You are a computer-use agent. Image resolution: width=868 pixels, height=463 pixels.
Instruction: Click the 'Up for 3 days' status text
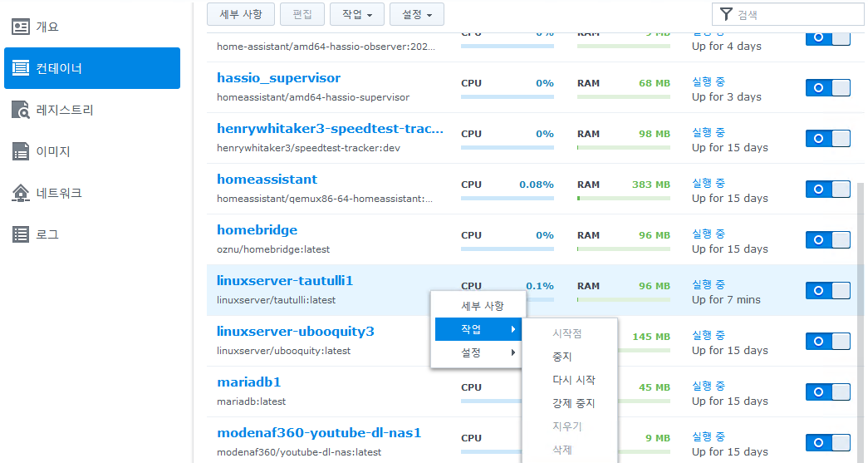pyautogui.click(x=727, y=97)
